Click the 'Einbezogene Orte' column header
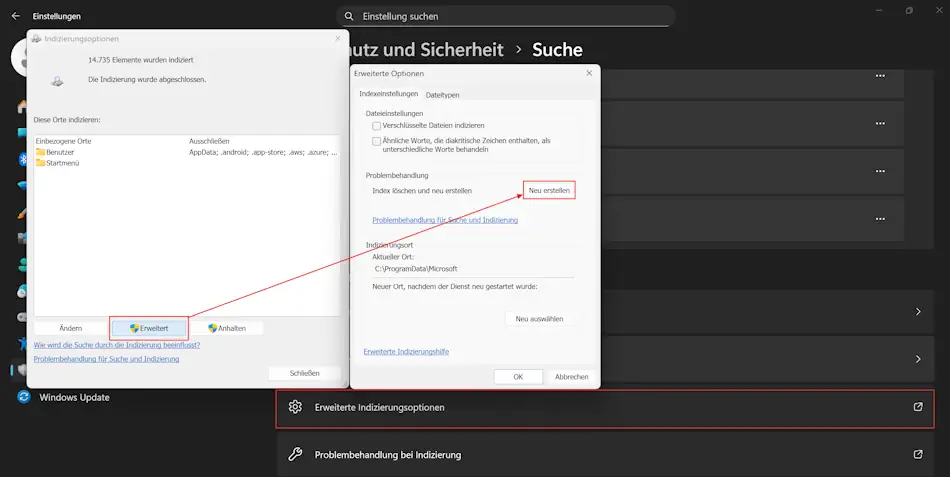 pyautogui.click(x=64, y=141)
